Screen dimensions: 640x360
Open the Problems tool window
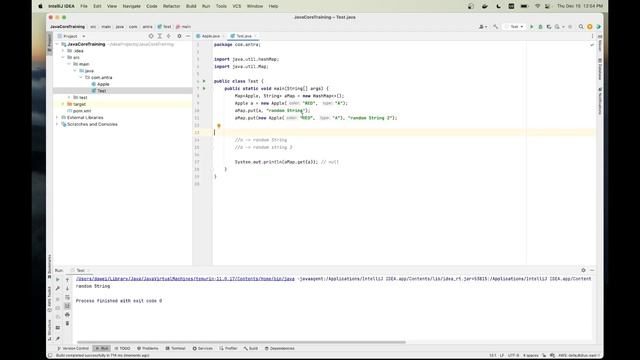coord(148,348)
